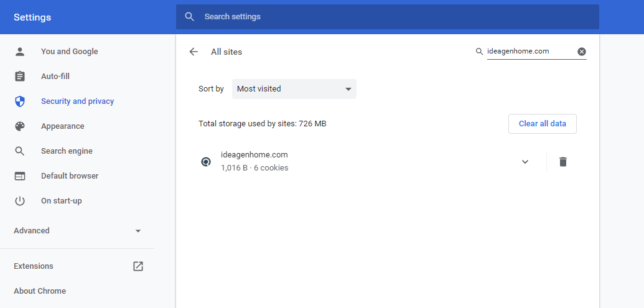Click the On start-up power icon
Screen dimensions: 644x308
pos(20,201)
